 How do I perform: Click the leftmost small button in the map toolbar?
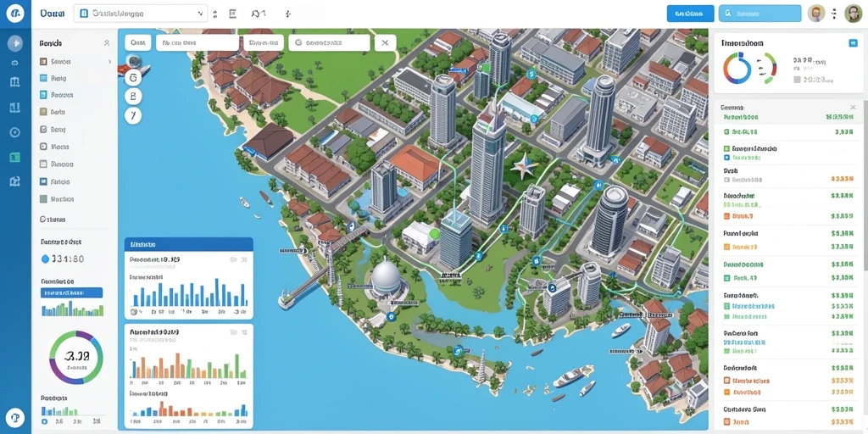click(138, 42)
